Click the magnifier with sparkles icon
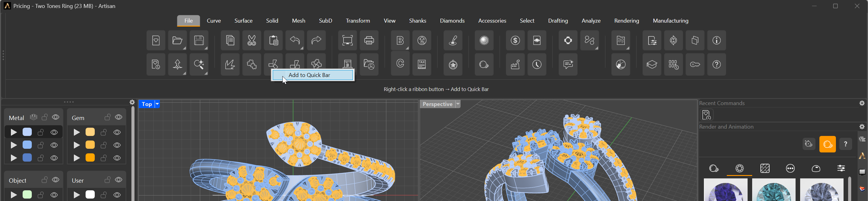868x201 pixels. 199,64
